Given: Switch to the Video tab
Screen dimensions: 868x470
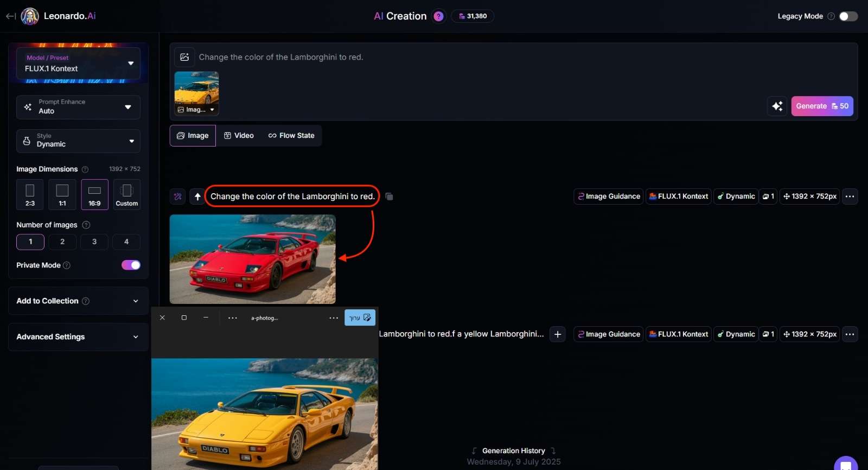Looking at the screenshot, I should coord(239,136).
